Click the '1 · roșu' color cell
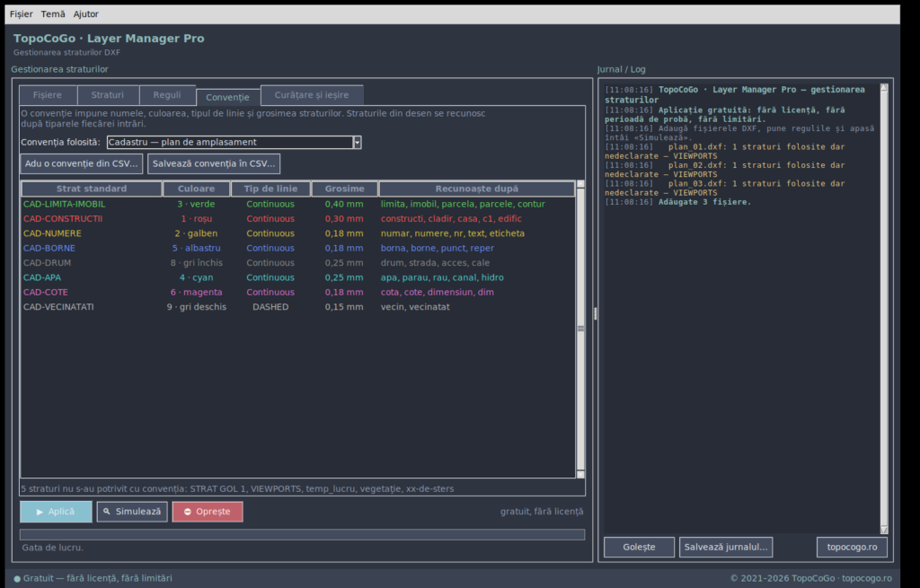920x588 pixels. (196, 219)
